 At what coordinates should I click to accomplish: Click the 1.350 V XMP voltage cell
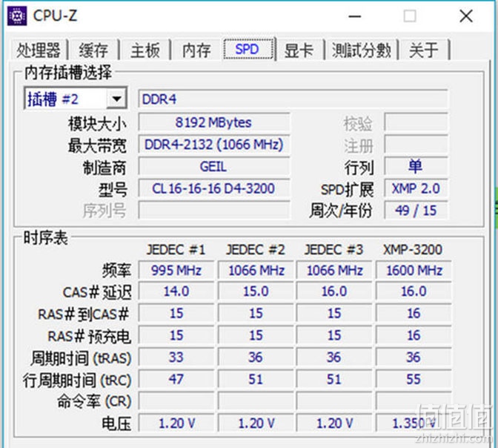pos(414,423)
